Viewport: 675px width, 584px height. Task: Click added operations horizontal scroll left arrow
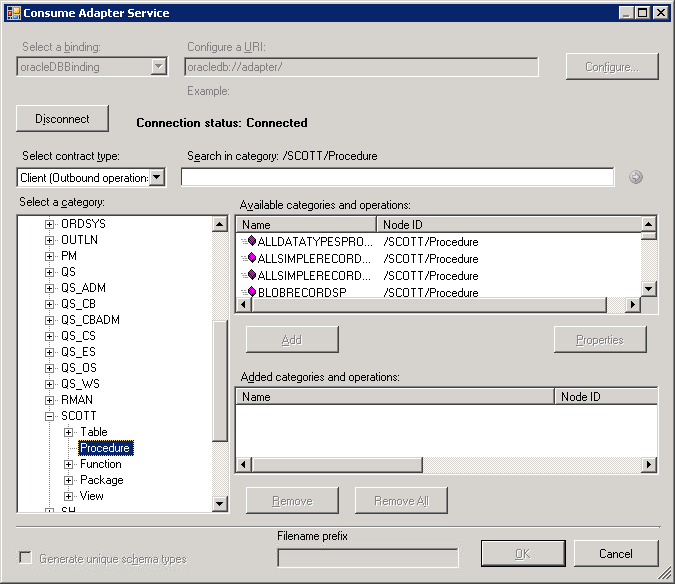tap(244, 465)
